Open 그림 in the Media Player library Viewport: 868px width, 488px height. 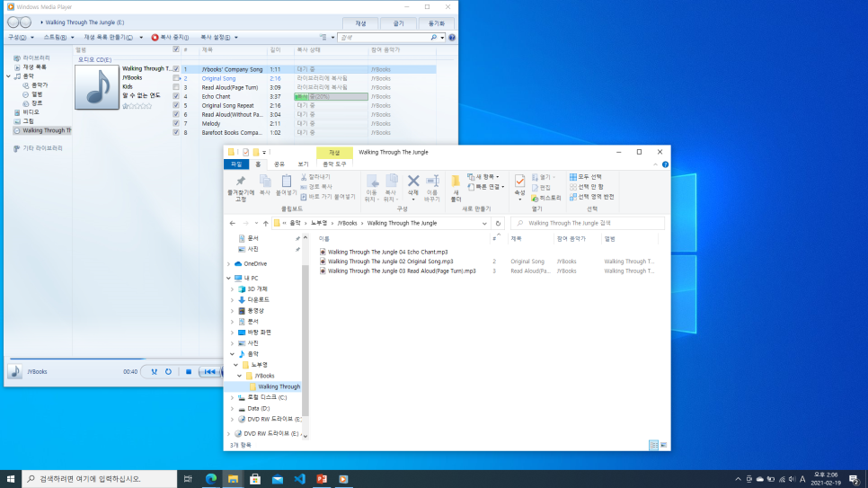[x=23, y=120]
